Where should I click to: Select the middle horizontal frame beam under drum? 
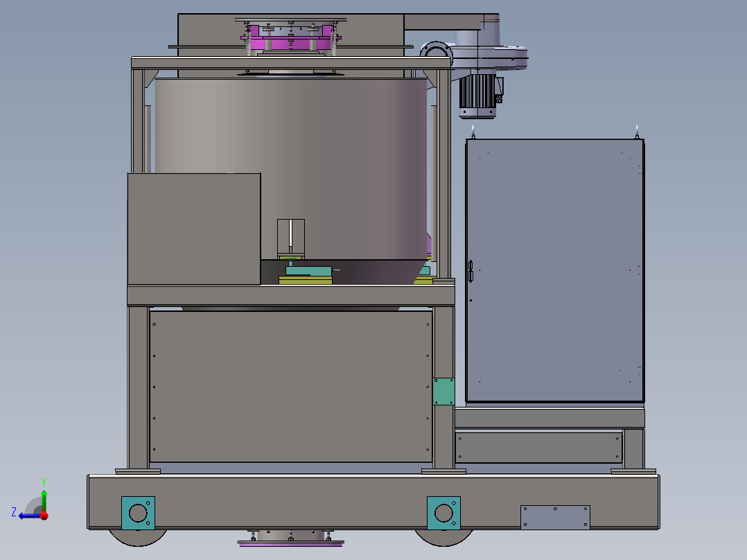click(291, 295)
